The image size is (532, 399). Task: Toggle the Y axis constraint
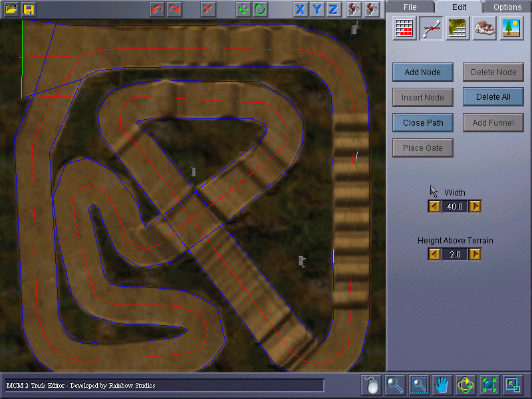click(317, 9)
